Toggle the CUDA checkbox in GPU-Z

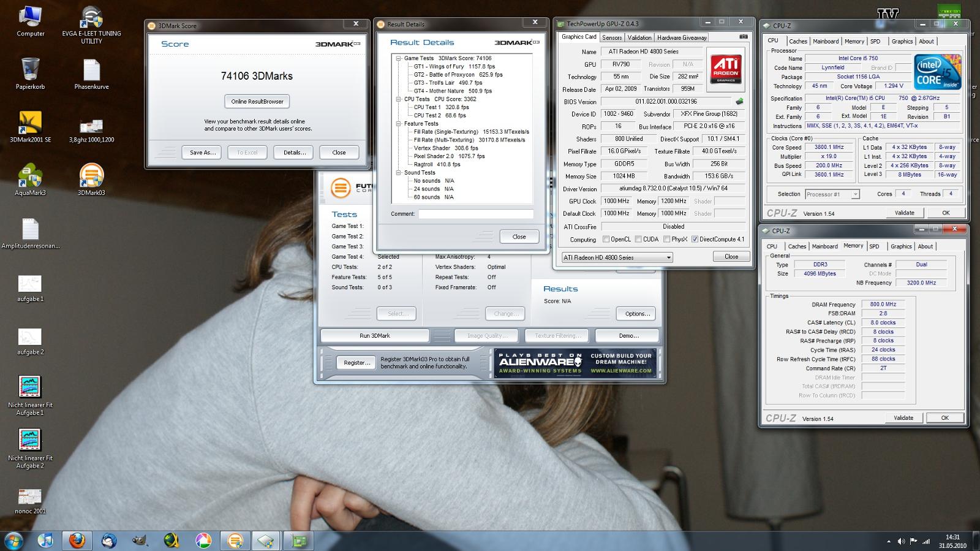pyautogui.click(x=638, y=239)
